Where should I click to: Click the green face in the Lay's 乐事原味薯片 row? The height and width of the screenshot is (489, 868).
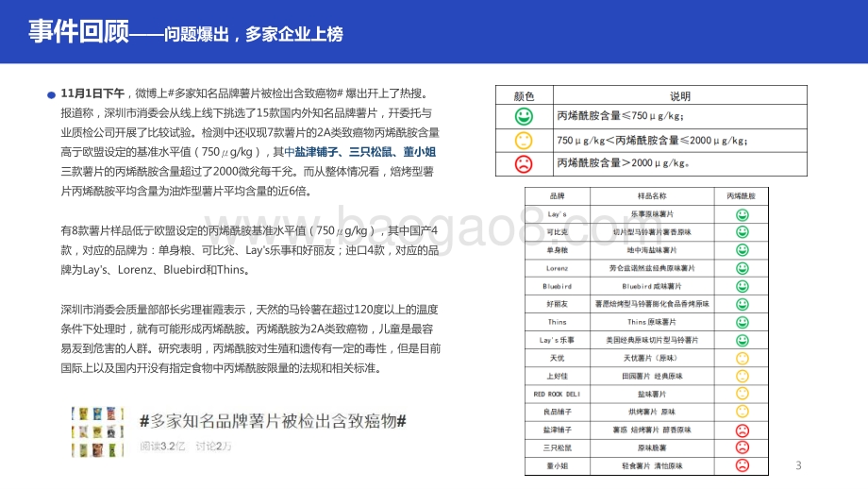pyautogui.click(x=743, y=215)
